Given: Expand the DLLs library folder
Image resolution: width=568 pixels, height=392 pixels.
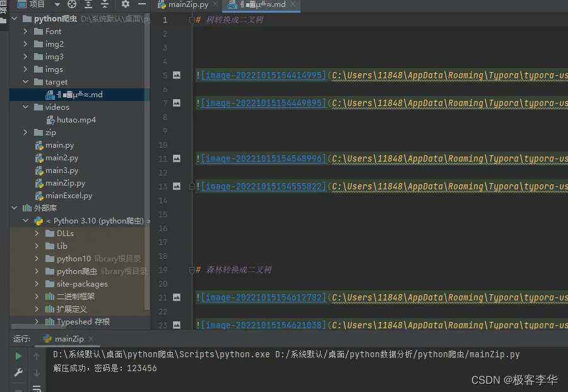Looking at the screenshot, I should (37, 234).
